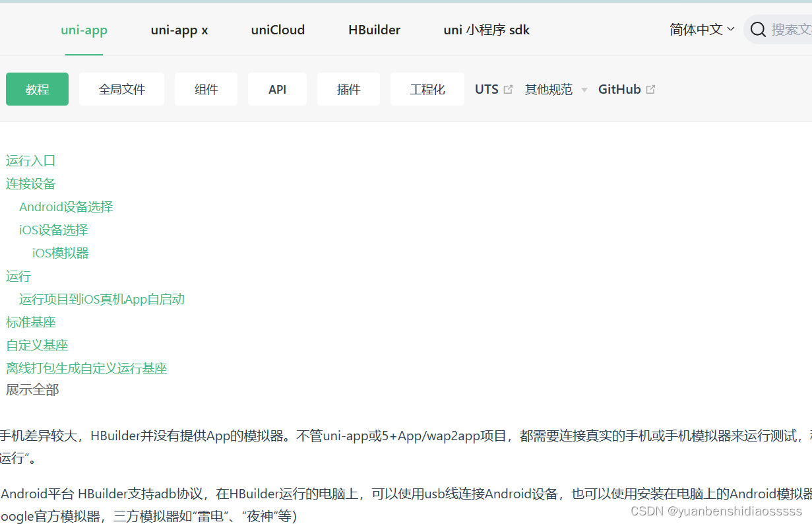Select the uni 小程序 sdk tab

[x=486, y=30]
